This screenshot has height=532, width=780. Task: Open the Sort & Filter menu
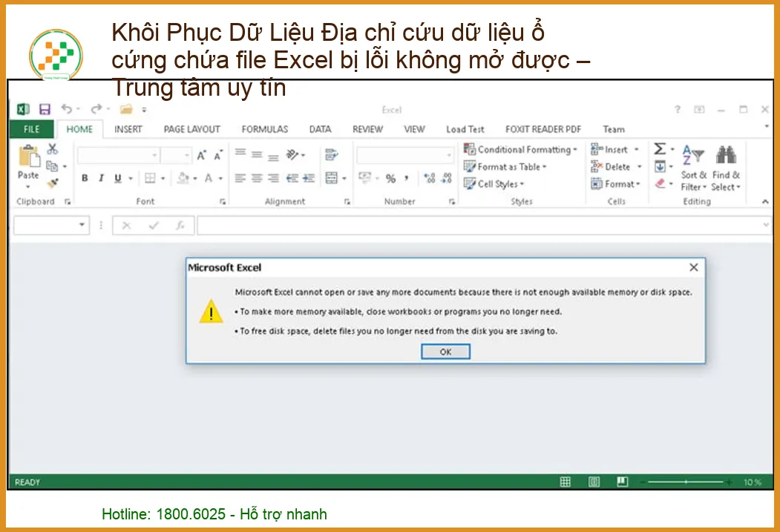click(x=693, y=167)
